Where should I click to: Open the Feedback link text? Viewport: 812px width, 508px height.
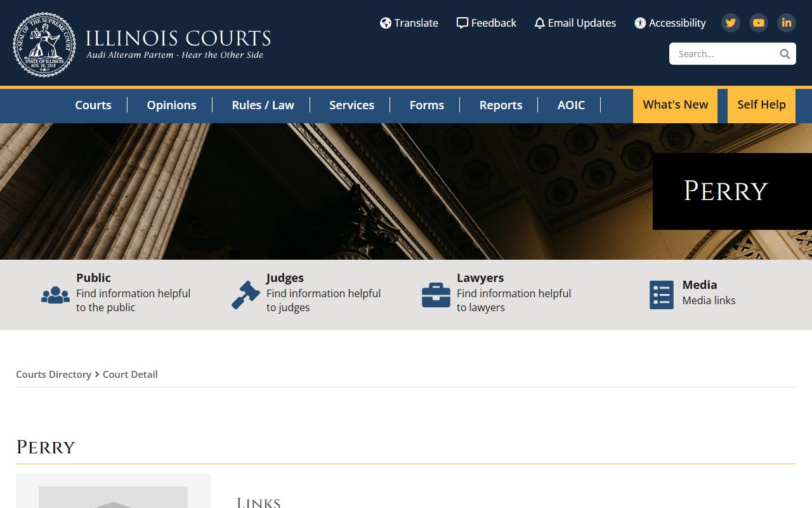coord(494,23)
